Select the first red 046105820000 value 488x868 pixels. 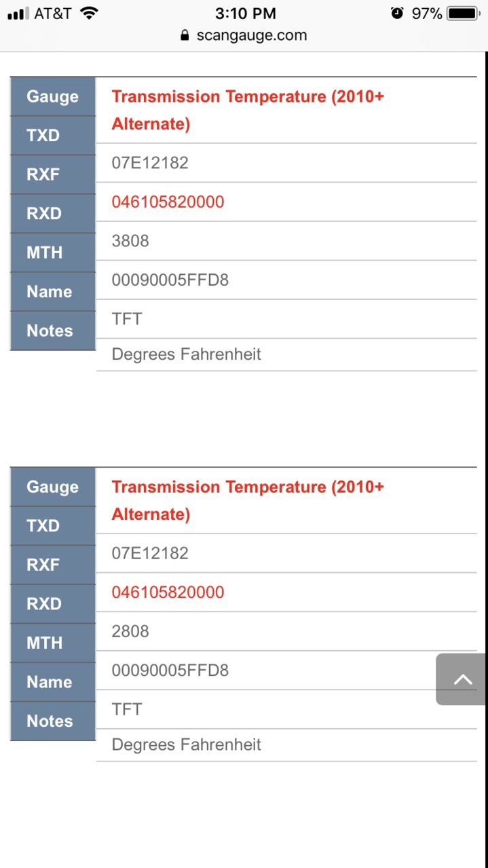[168, 202]
